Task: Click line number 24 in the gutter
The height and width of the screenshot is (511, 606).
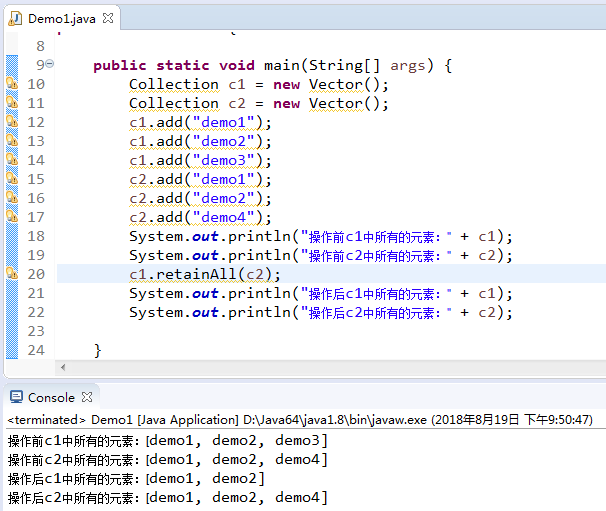Action: tap(36, 350)
